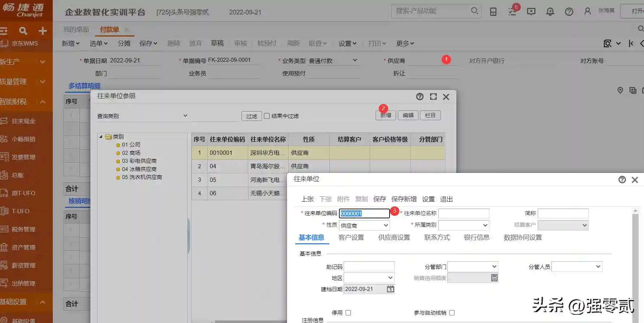Click the 过滤 button
The height and width of the screenshot is (323, 644).
(251, 116)
